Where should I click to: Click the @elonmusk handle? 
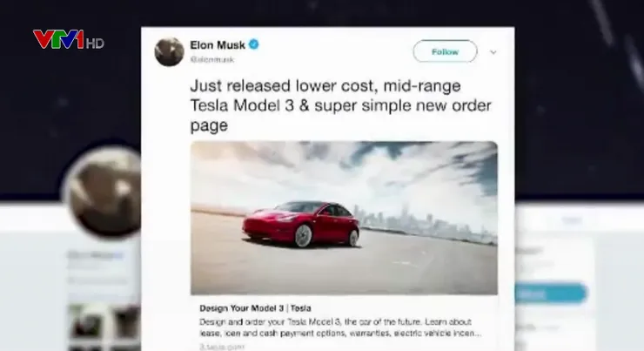tap(212, 59)
